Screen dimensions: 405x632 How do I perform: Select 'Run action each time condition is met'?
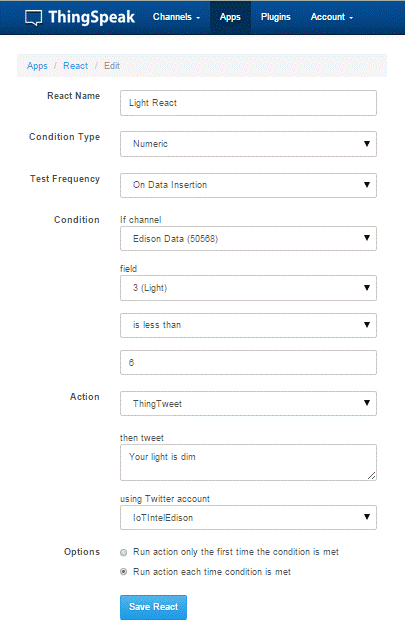click(x=124, y=572)
